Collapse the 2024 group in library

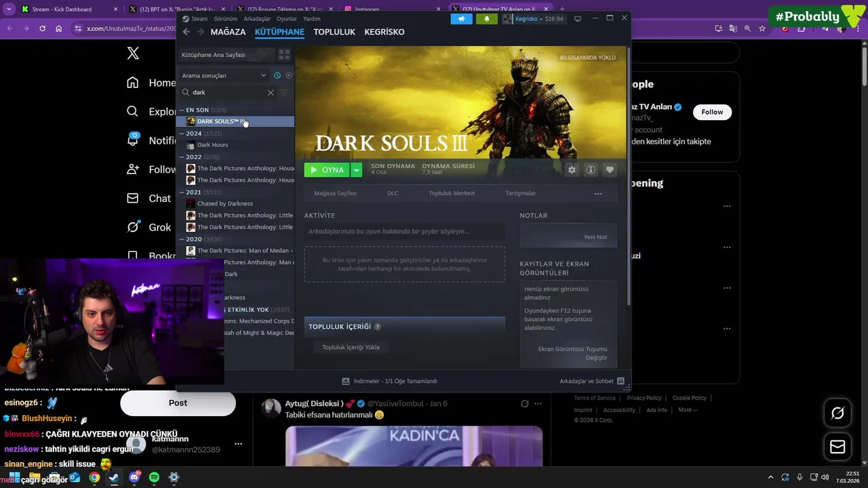tap(182, 134)
